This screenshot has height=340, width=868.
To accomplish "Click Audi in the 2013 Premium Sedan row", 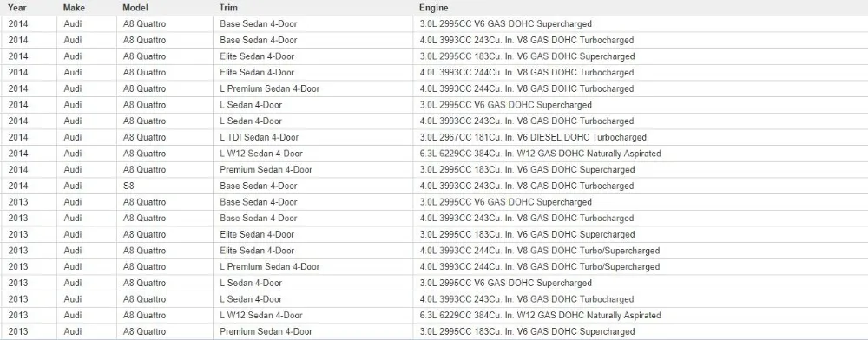I will click(73, 331).
